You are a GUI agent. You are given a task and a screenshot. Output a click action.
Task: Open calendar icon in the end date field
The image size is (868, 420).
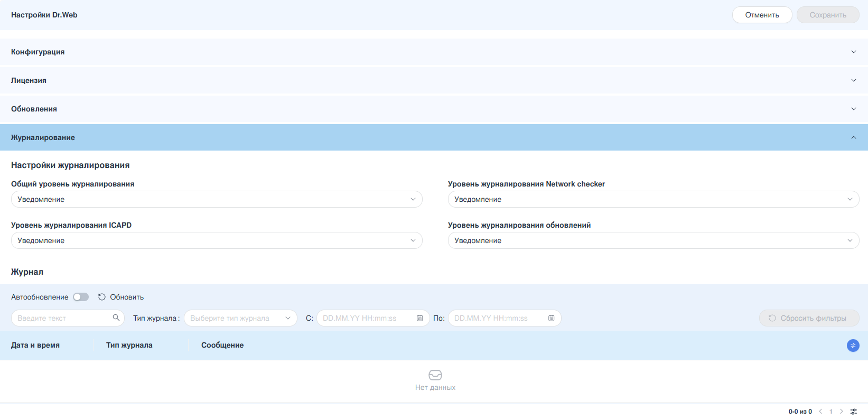551,318
